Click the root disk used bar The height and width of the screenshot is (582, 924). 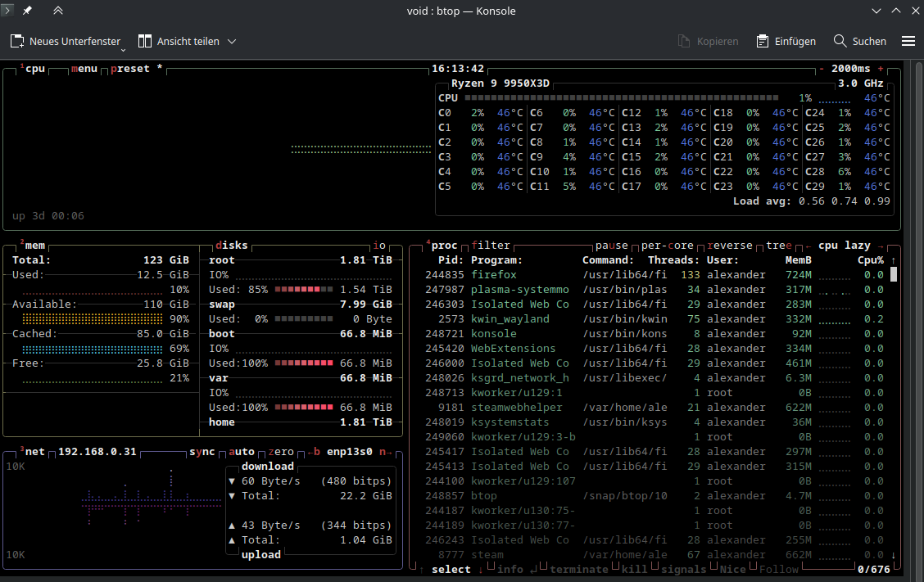[304, 289]
